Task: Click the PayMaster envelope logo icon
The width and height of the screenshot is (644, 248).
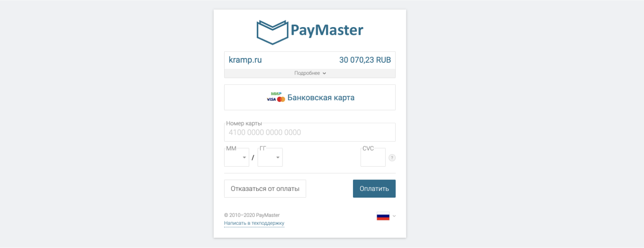Action: [272, 33]
